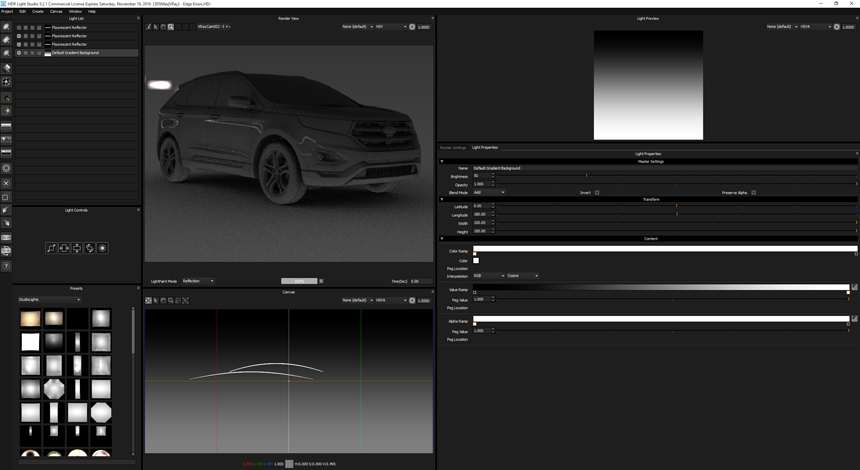The width and height of the screenshot is (860, 470).
Task: Open the StudioLights presets dropdown
Action: 49,299
